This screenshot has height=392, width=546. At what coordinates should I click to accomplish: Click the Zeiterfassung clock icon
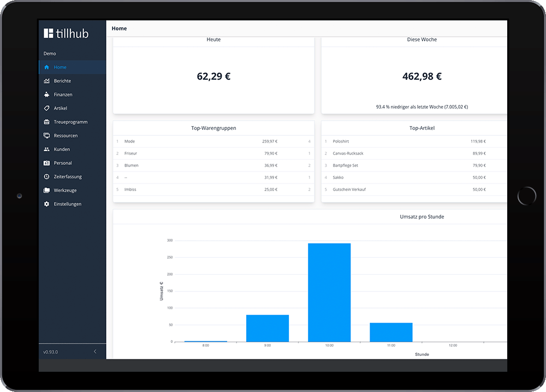(x=46, y=176)
